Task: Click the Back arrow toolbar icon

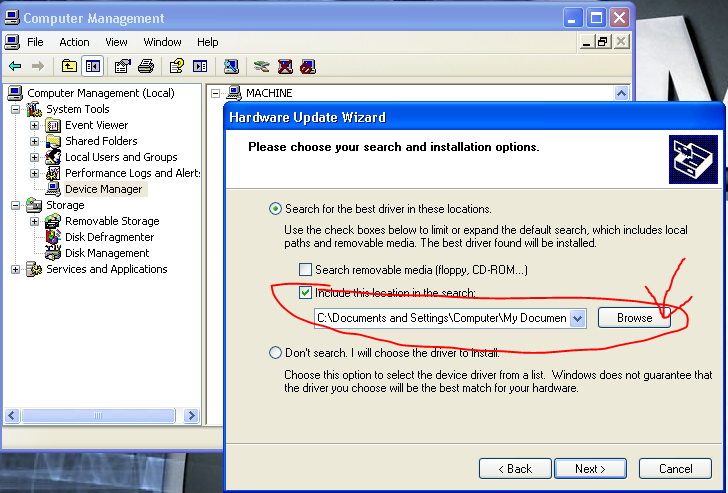Action: (15, 66)
